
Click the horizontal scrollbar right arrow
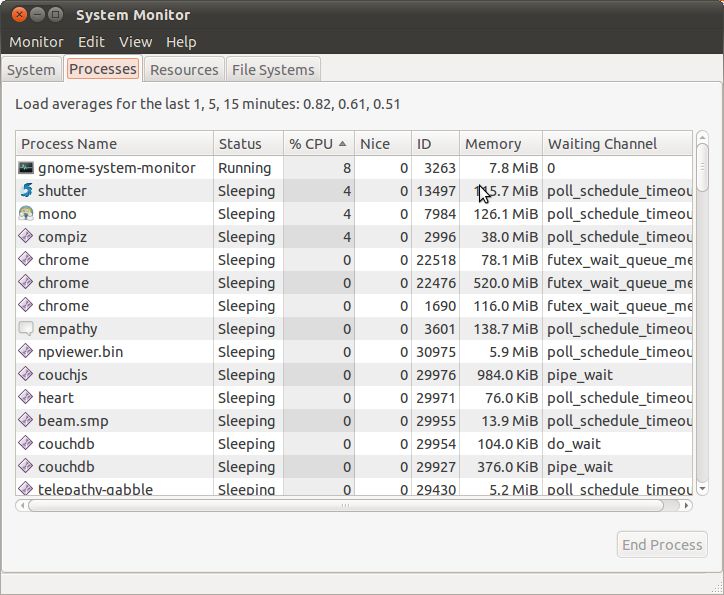[687, 505]
